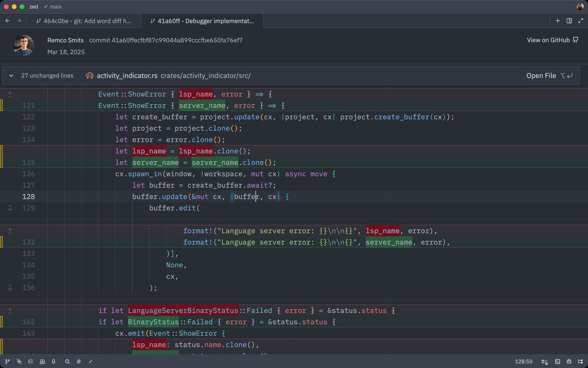
Task: Open the agent sparkle panel icon
Action: [x=19, y=362]
